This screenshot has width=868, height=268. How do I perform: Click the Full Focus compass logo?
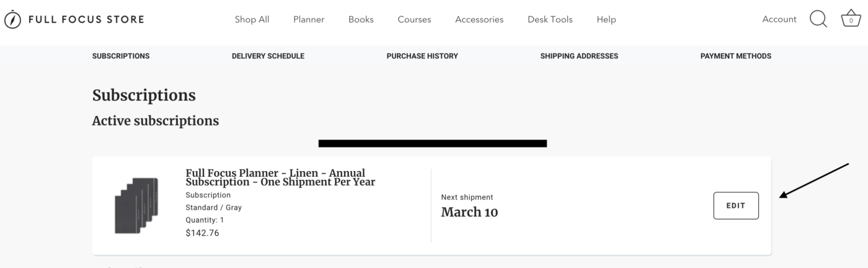pos(12,19)
